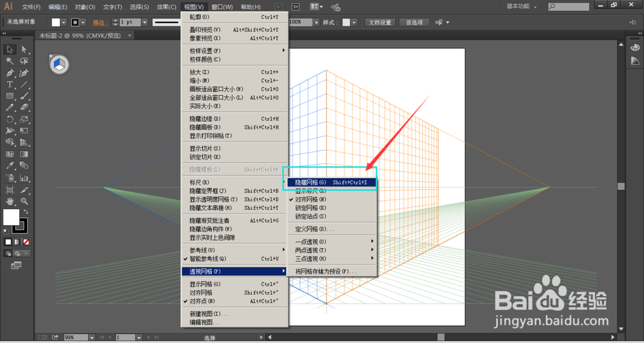Choose 画板适合窗口大小(W)
Viewport: 644px width, 343px height.
[234, 89]
